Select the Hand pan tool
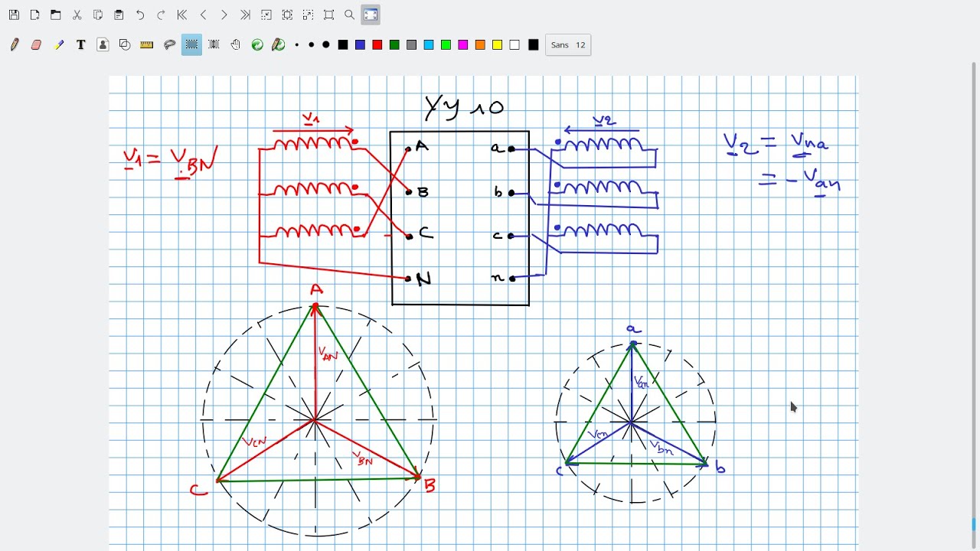The image size is (980, 551). click(x=236, y=45)
